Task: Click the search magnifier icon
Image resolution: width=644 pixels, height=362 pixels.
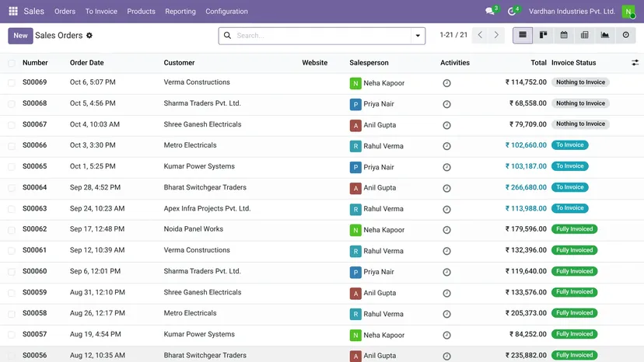Action: pyautogui.click(x=227, y=35)
